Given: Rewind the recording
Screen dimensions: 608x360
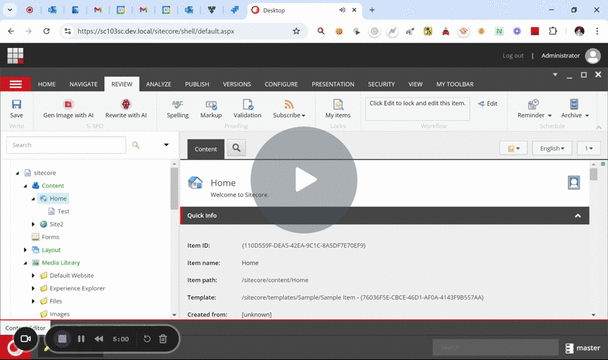Looking at the screenshot, I should 99,339.
